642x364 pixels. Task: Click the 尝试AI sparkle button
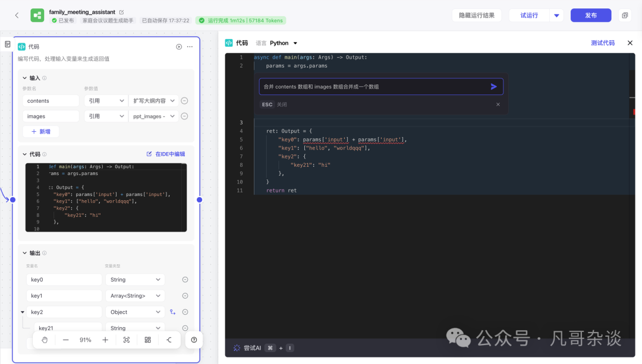[247, 348]
